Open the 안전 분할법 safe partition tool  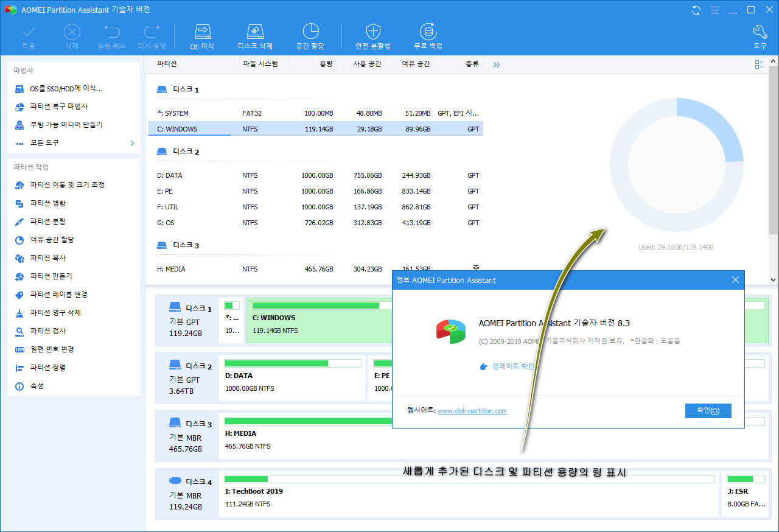coord(373,37)
